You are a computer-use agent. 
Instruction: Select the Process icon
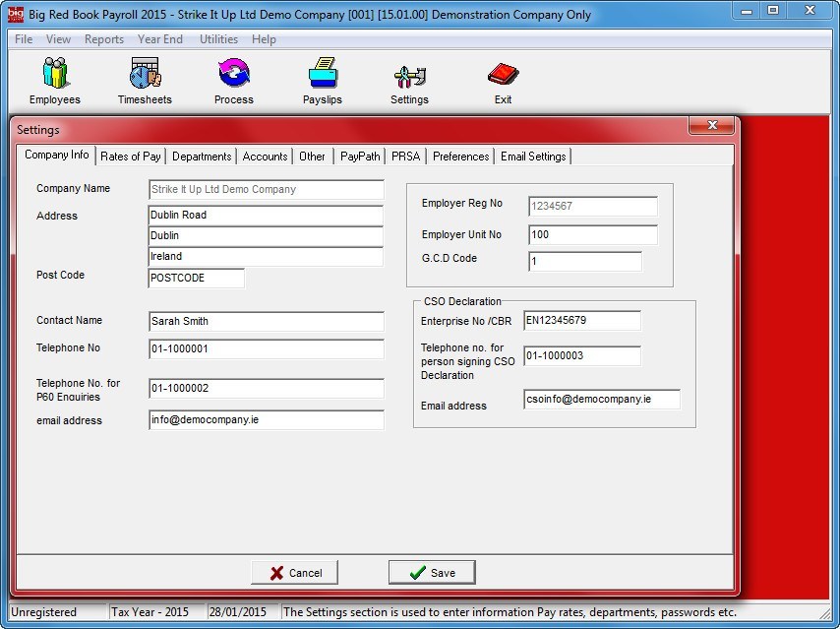[233, 81]
